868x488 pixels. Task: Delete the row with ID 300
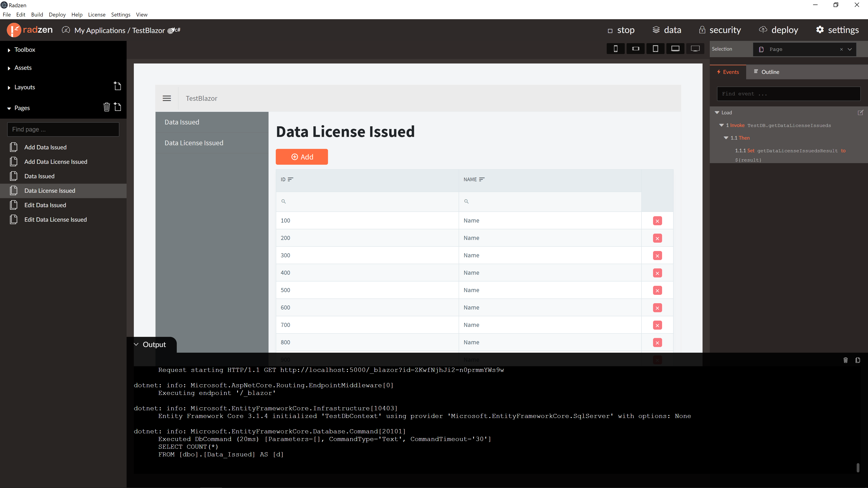pos(657,256)
